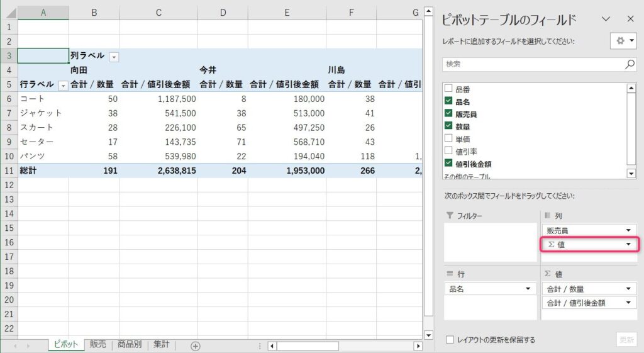Click the field search input box

pos(532,64)
